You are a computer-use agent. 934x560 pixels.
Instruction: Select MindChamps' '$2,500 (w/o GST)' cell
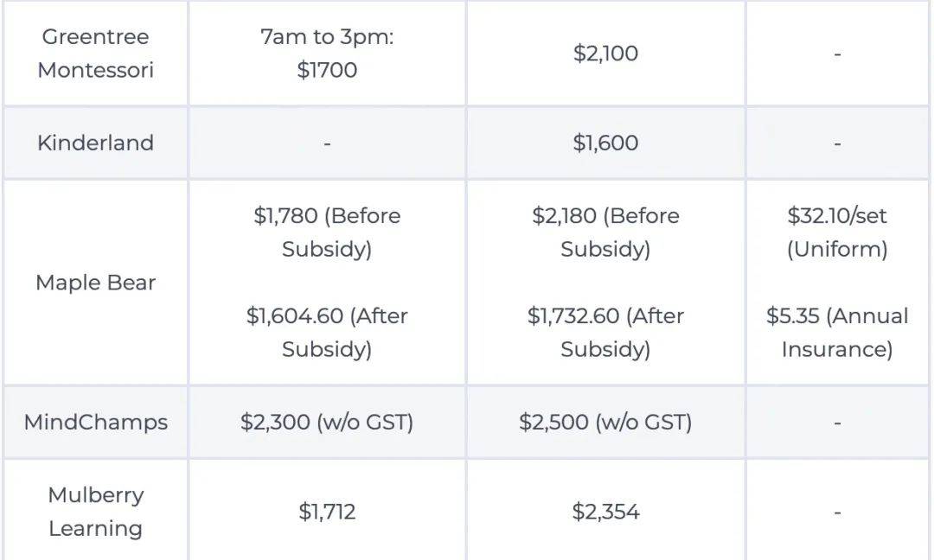(605, 423)
